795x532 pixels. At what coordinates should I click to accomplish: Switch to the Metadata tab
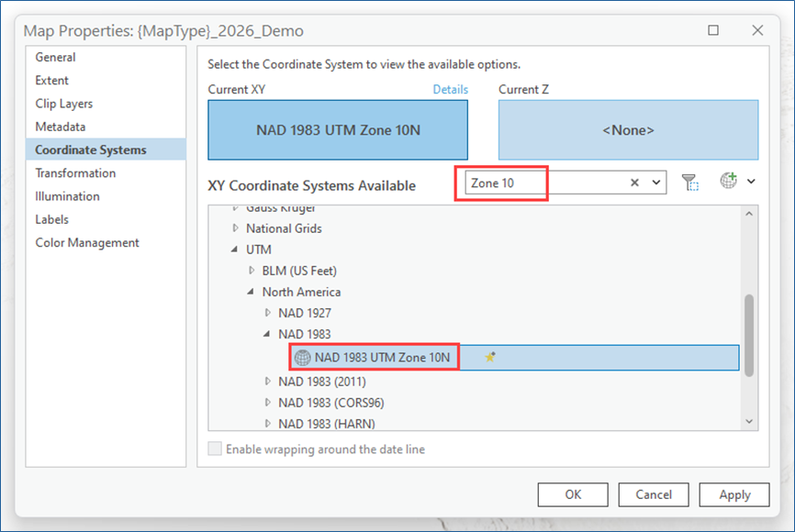point(61,127)
